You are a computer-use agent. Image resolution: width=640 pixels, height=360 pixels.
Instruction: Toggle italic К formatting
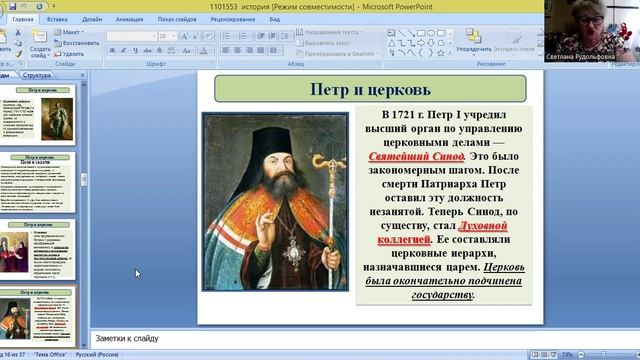point(124,51)
